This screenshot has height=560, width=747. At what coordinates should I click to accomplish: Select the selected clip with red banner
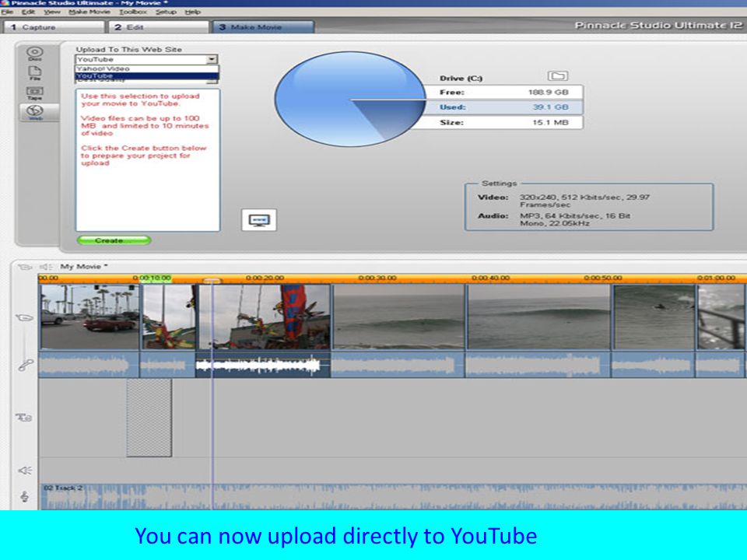point(264,317)
